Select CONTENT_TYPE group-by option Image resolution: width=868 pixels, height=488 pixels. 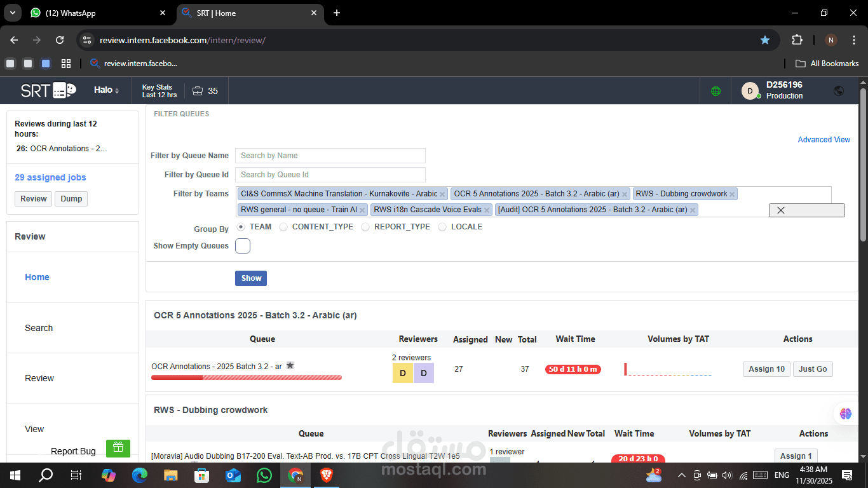click(x=283, y=227)
